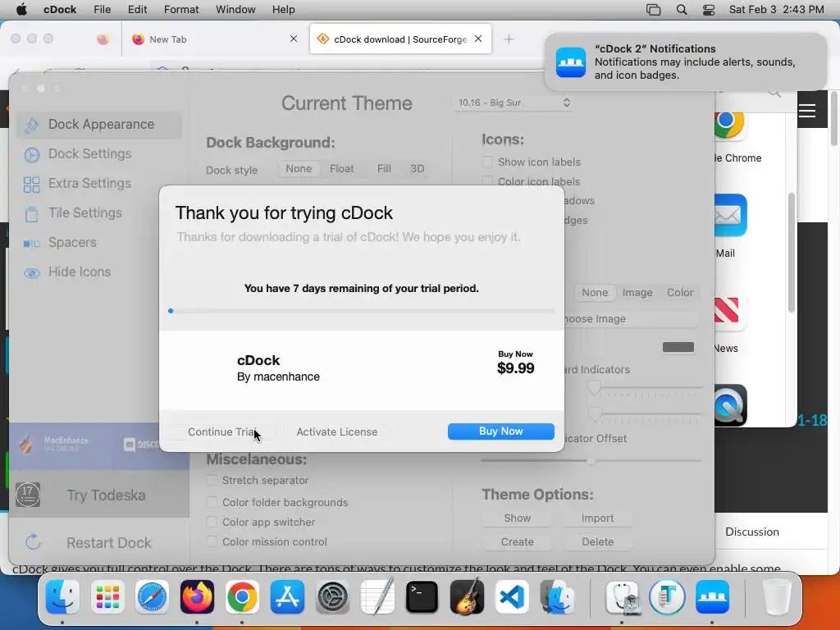Open Finder from the Dock
This screenshot has width=840, height=630.
pyautogui.click(x=62, y=597)
